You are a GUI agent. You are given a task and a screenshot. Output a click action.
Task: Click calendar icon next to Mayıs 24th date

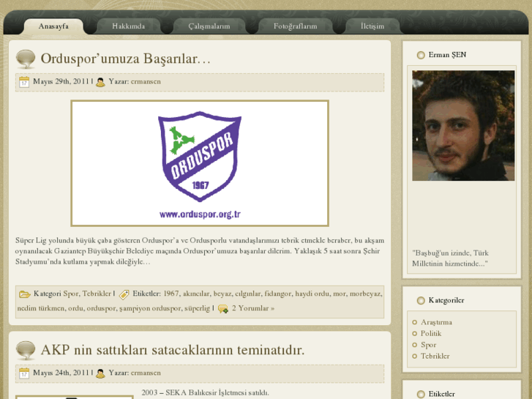pyautogui.click(x=24, y=373)
